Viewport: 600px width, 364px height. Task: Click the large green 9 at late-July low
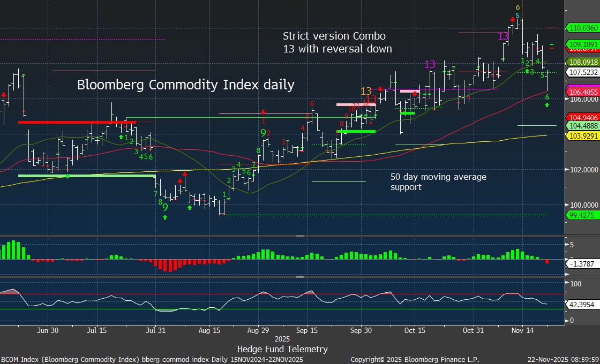point(165,207)
